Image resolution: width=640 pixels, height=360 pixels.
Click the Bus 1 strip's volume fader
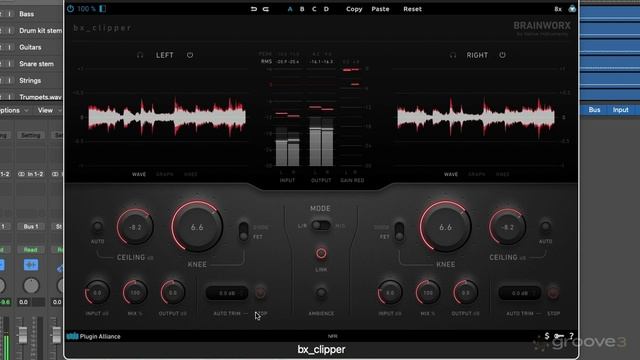[x=23, y=335]
